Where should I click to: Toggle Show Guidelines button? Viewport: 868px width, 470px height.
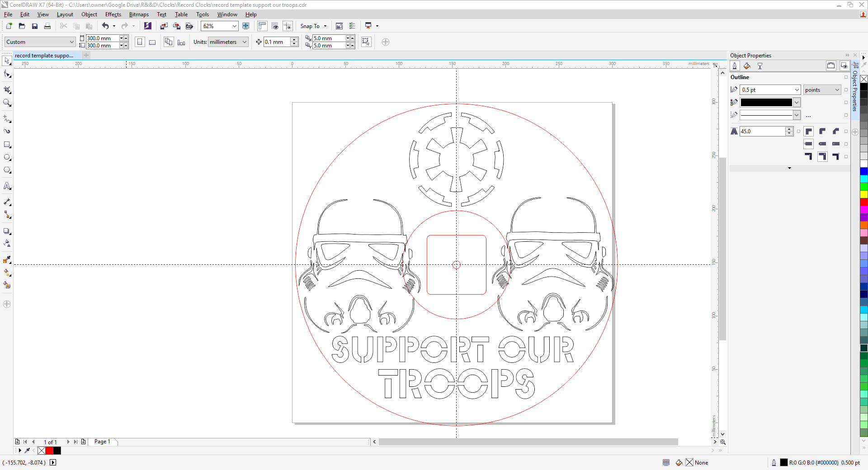(288, 26)
